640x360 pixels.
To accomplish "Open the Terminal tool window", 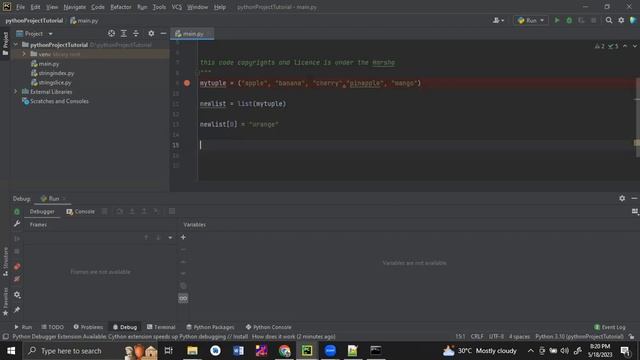I will pos(161,327).
